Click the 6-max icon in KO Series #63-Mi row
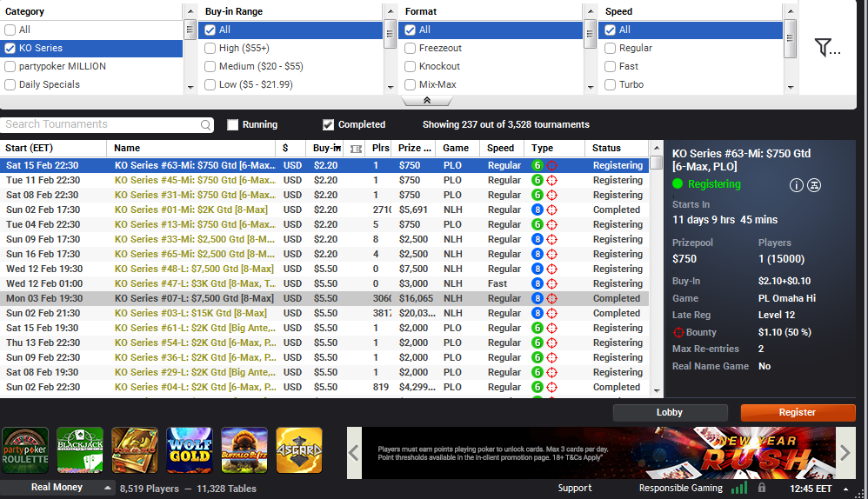 click(x=537, y=165)
